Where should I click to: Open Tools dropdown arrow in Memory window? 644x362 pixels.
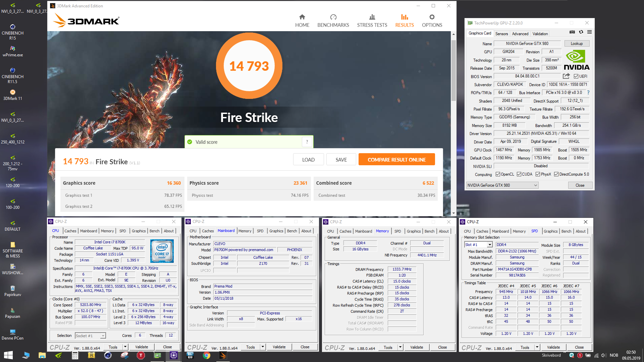pos(400,347)
